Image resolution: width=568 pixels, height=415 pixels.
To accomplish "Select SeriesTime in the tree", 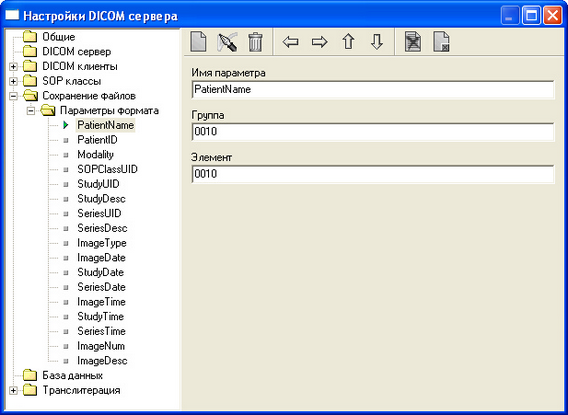I will click(101, 331).
